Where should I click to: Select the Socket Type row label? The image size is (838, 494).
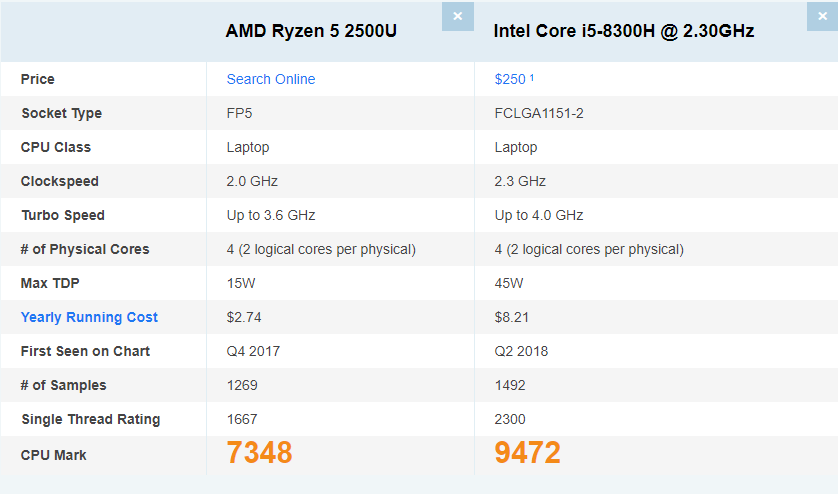click(61, 113)
